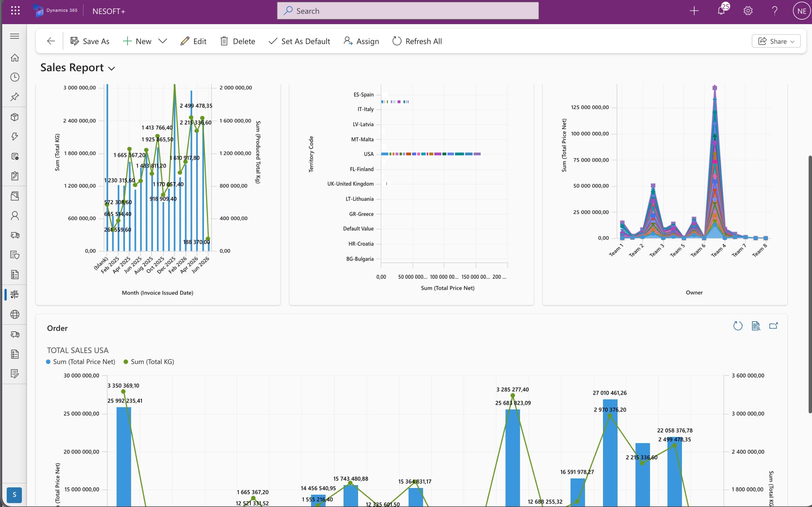
Task: Open the globe sidebar icon
Action: pos(14,314)
